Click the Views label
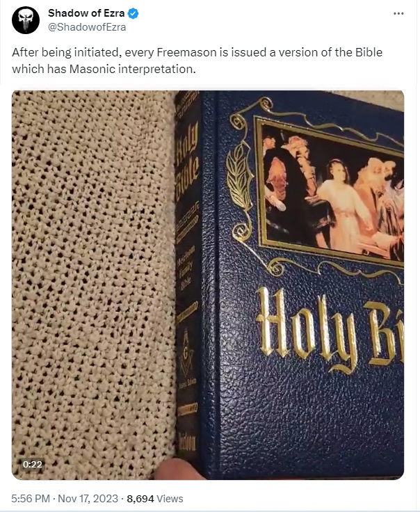Screen dimensions: 420x512 (170, 499)
